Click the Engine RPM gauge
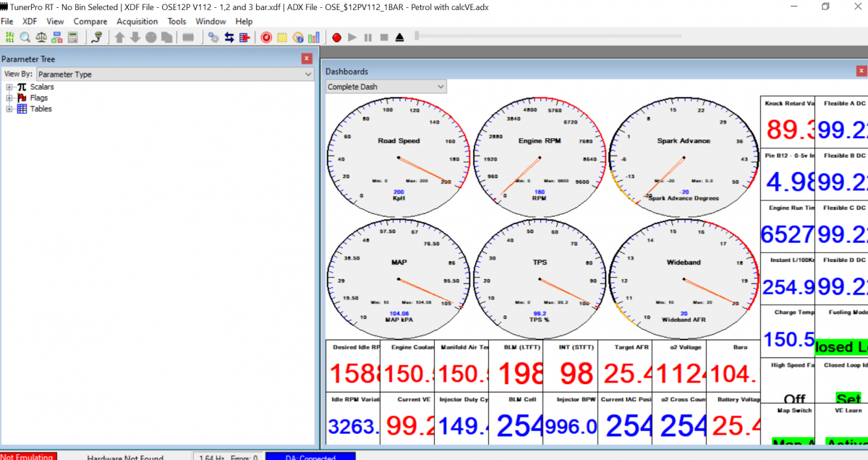 [x=539, y=156]
